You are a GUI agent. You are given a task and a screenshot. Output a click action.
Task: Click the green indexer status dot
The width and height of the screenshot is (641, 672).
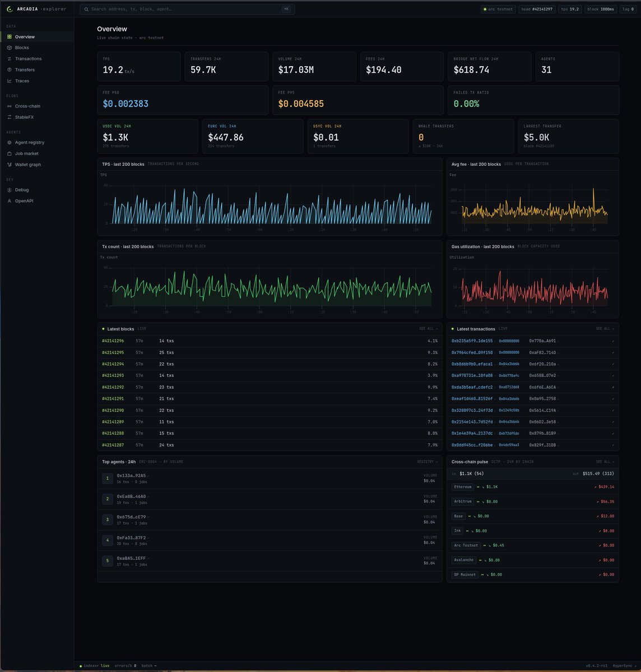(x=81, y=666)
